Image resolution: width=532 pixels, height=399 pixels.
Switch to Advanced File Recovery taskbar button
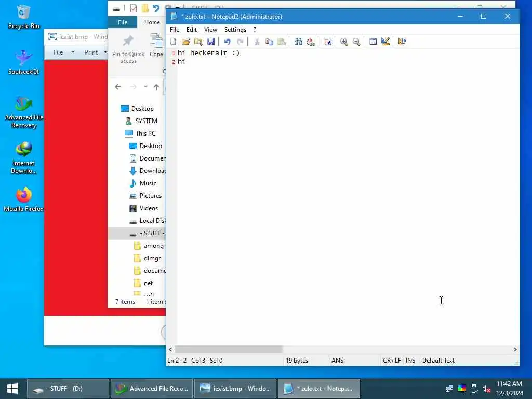[152, 389]
